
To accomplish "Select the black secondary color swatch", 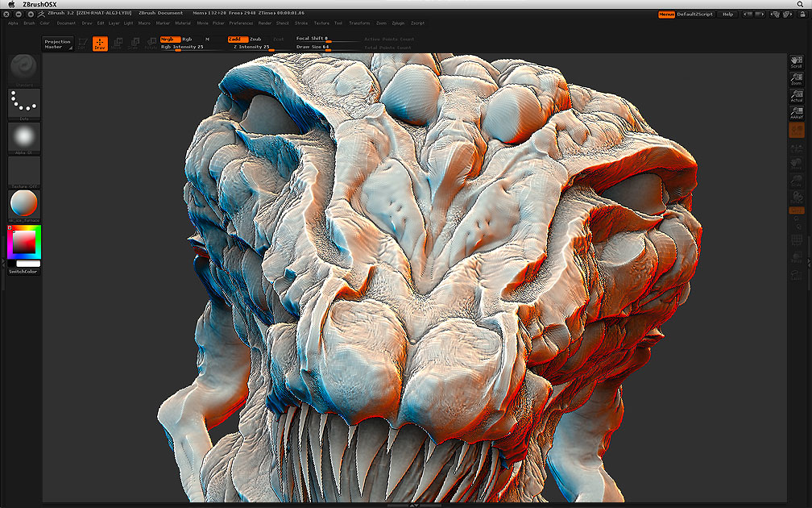I will click(11, 264).
